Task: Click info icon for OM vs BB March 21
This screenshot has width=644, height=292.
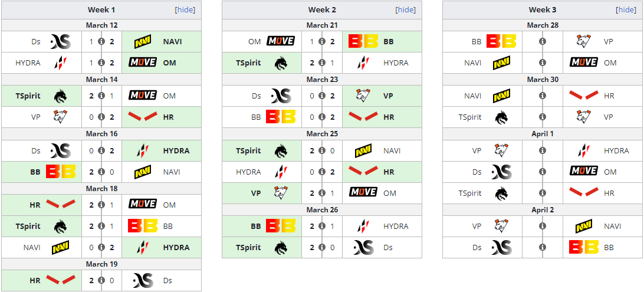Action: click(x=322, y=41)
